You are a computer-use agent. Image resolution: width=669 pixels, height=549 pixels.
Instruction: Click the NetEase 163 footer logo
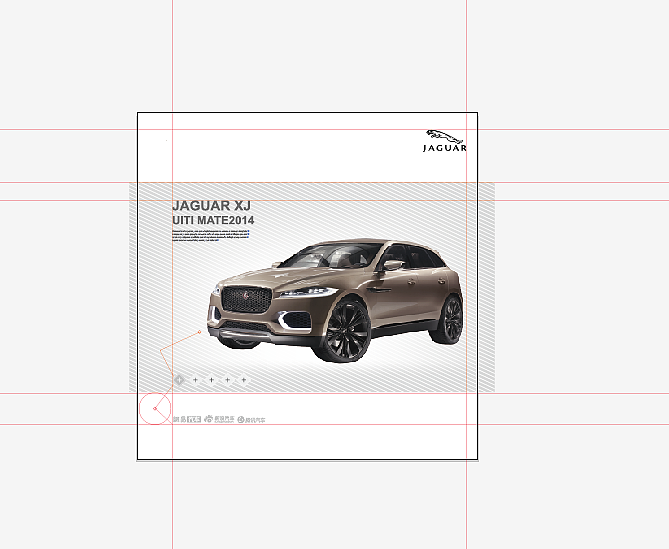pyautogui.click(x=187, y=420)
